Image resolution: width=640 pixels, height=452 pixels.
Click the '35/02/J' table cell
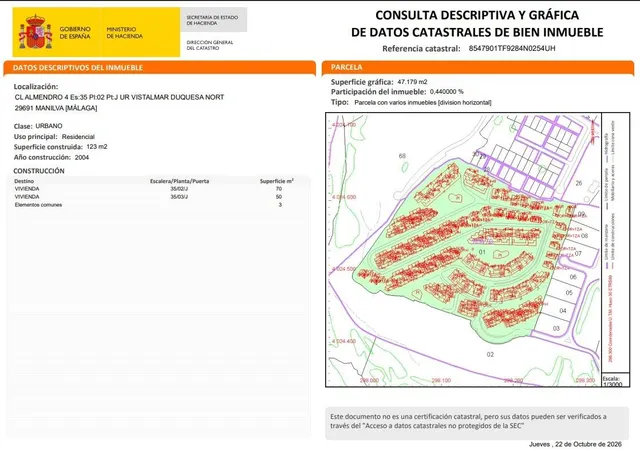click(179, 189)
